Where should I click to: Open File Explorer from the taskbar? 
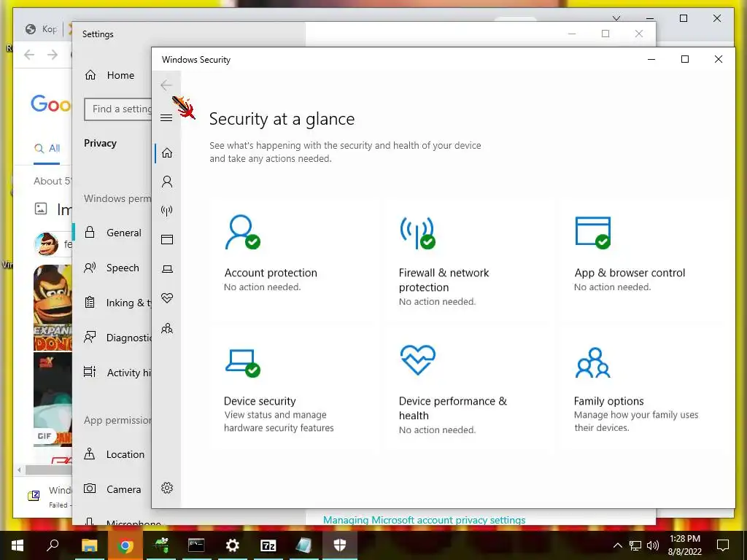click(89, 545)
